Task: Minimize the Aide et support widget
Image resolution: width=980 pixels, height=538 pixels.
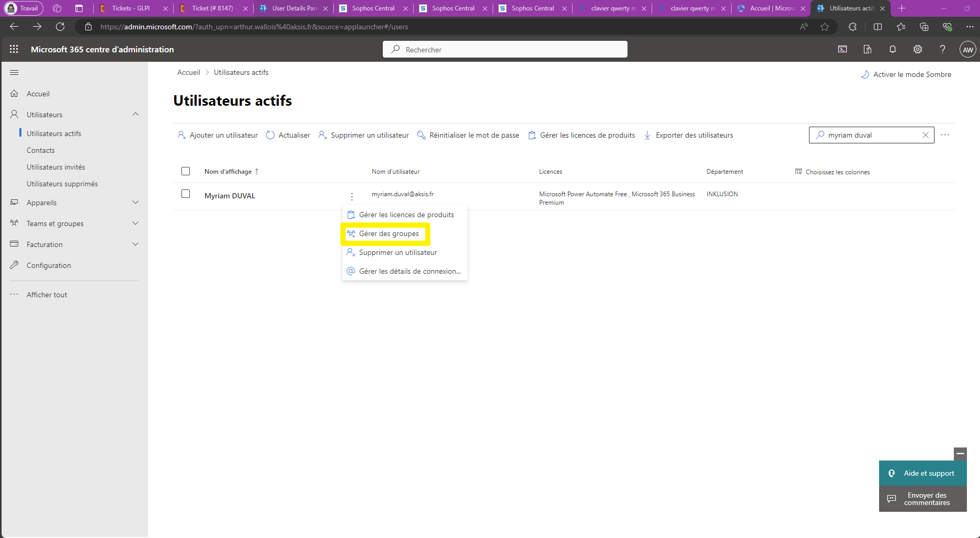Action: click(960, 454)
